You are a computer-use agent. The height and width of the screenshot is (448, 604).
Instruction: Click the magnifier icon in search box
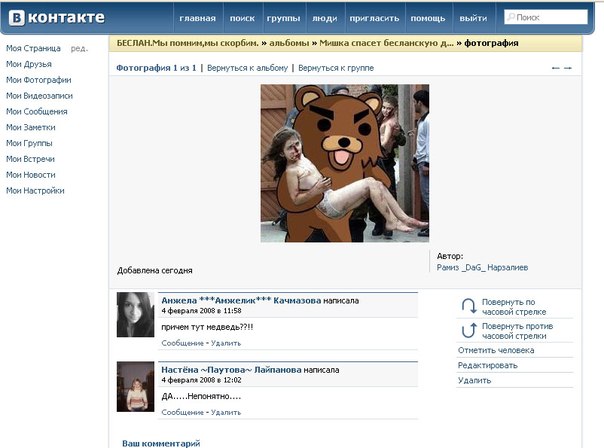pyautogui.click(x=511, y=17)
